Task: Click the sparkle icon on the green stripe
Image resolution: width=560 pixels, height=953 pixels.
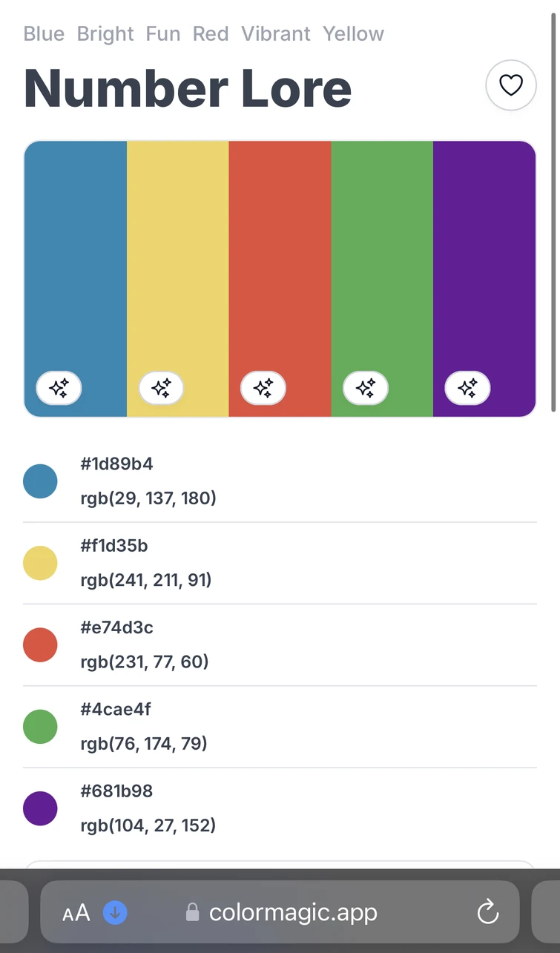Action: [x=364, y=388]
